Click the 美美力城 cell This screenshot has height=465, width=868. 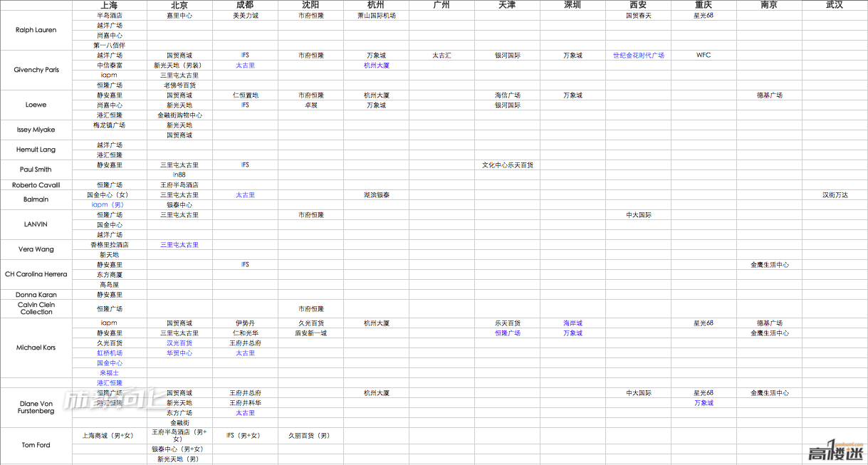click(245, 15)
